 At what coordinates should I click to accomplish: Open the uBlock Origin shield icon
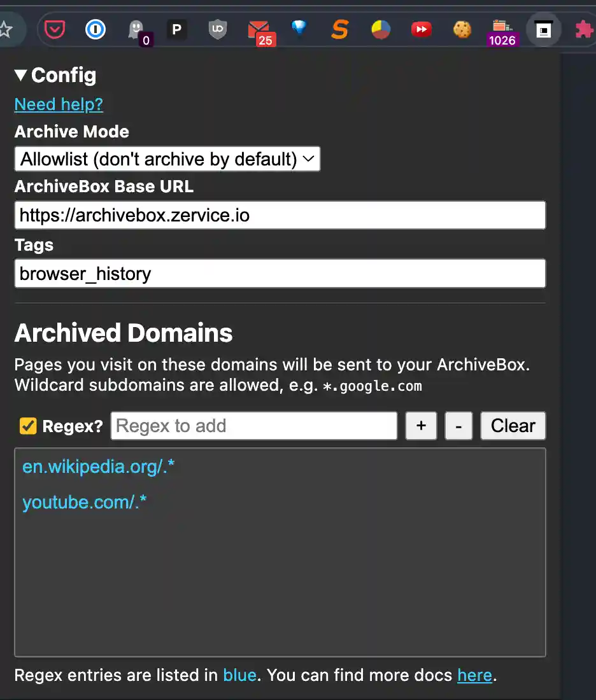click(218, 29)
